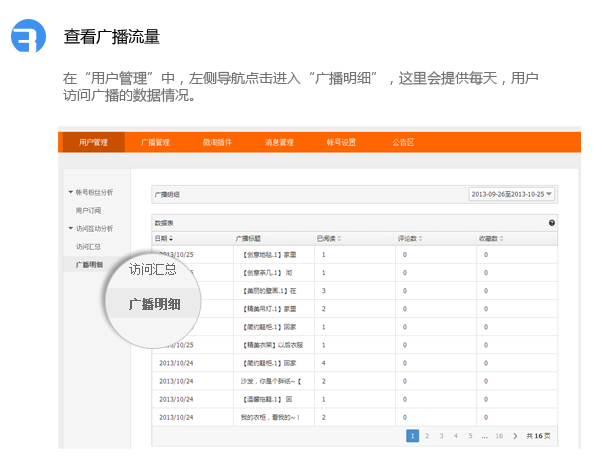Go to page 3 in pagination
603x460 pixels.
coord(441,436)
